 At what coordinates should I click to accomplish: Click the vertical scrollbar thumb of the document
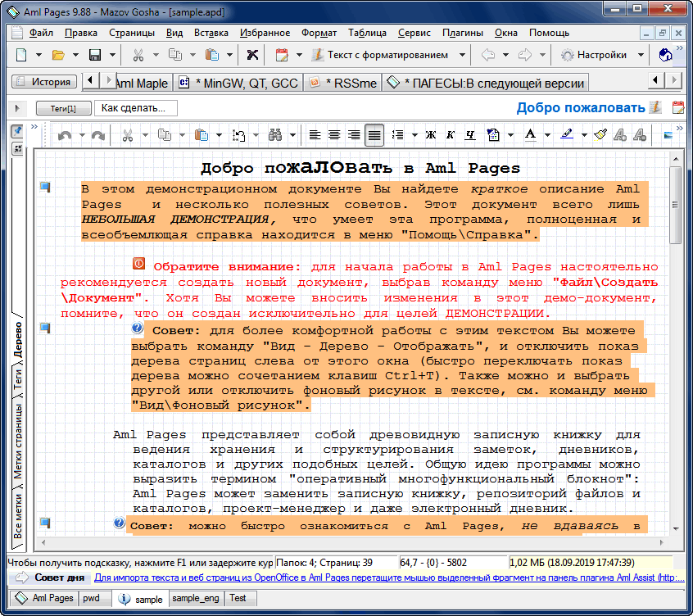point(675,205)
